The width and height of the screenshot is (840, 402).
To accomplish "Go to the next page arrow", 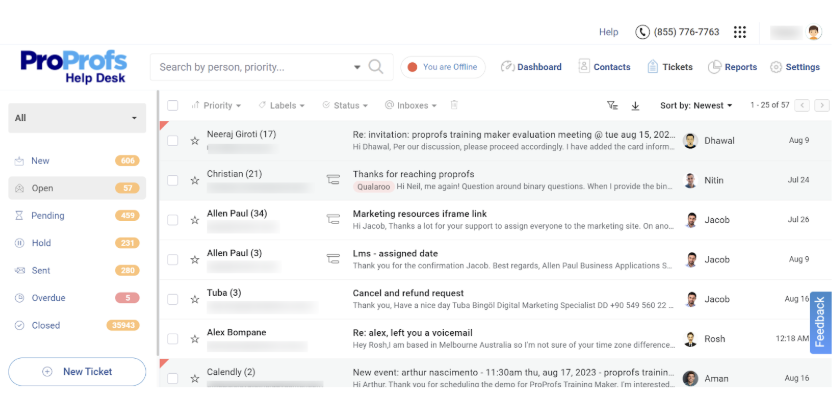I will click(x=822, y=106).
